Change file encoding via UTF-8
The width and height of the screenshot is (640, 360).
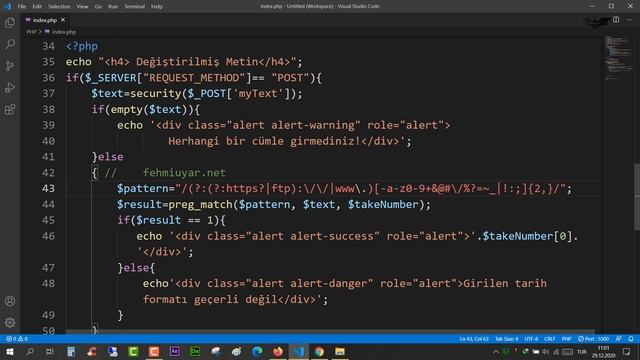click(x=531, y=339)
